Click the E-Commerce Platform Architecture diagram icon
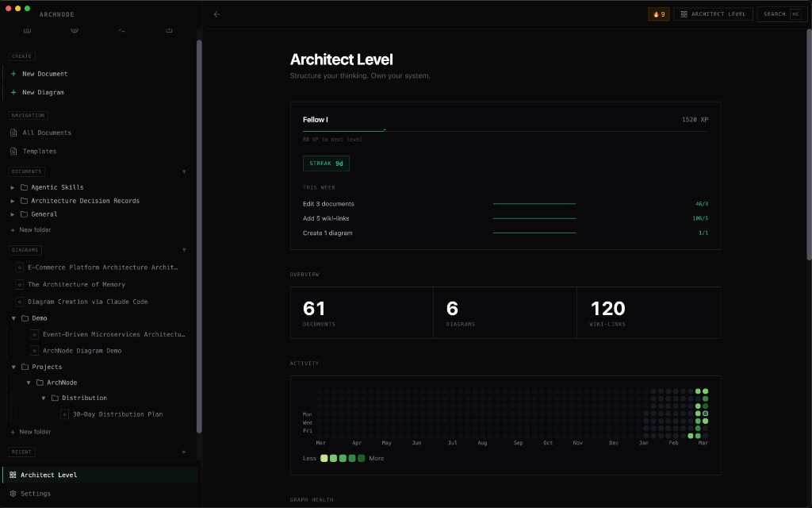The width and height of the screenshot is (812, 508). 19,267
